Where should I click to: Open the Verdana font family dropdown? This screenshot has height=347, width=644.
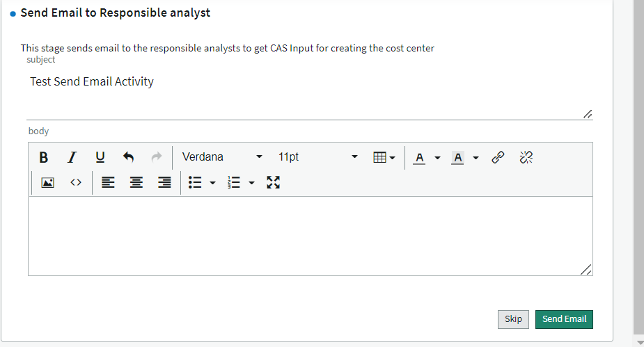click(x=222, y=157)
